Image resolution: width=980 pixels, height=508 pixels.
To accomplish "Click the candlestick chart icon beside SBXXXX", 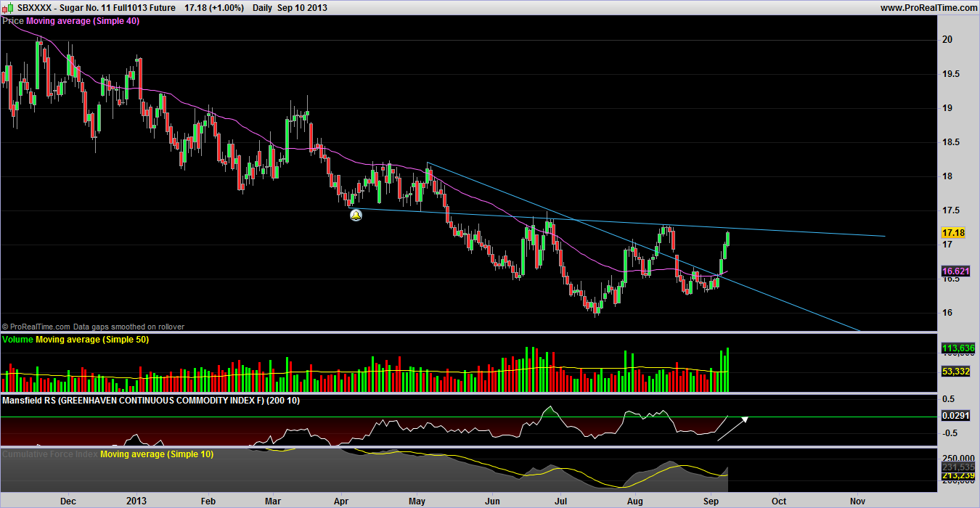I will tap(7, 7).
